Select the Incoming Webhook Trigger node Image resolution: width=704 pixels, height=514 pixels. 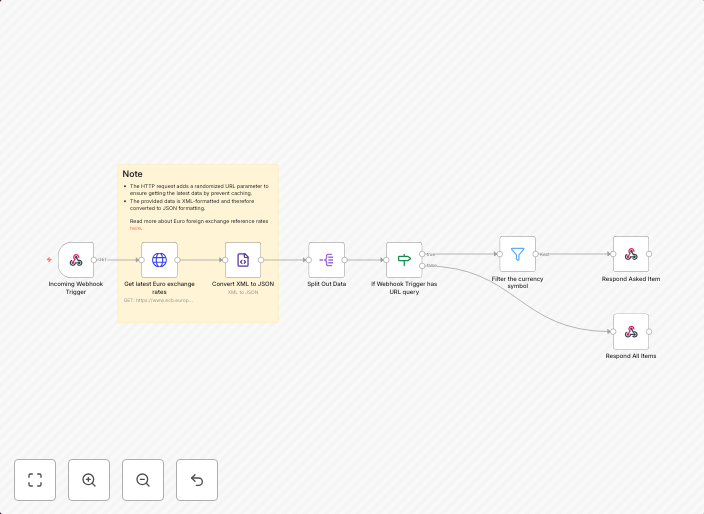[76, 260]
